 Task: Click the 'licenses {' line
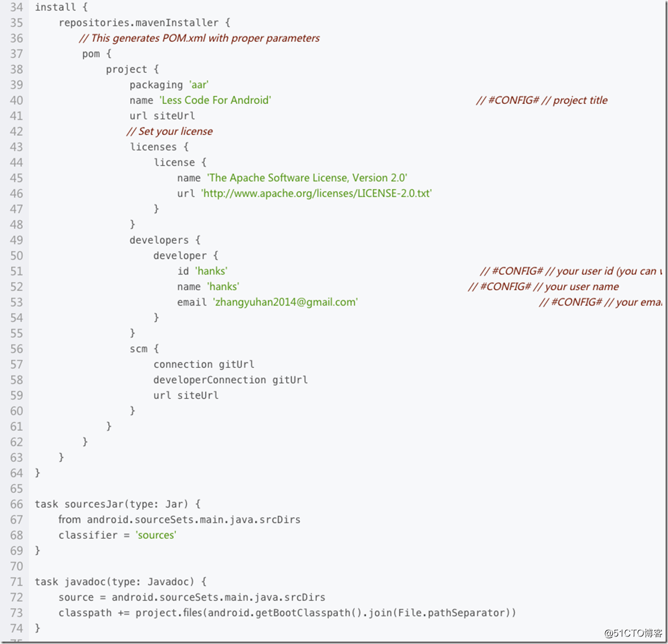159,147
